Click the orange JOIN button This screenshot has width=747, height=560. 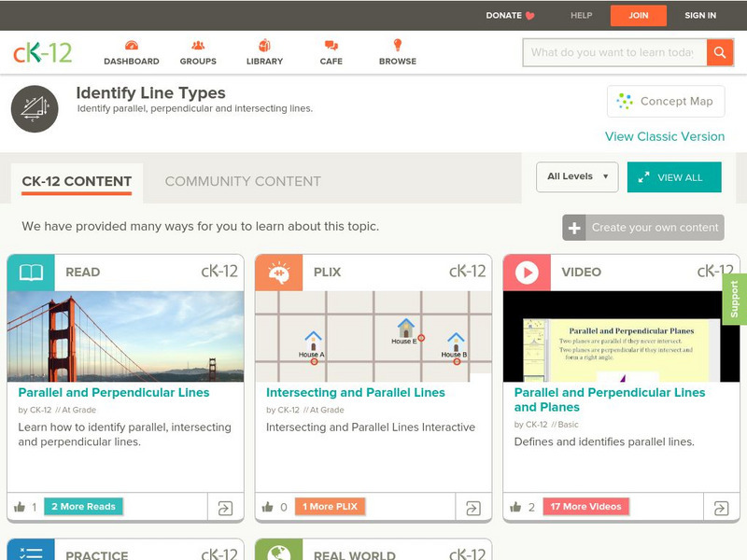639,15
